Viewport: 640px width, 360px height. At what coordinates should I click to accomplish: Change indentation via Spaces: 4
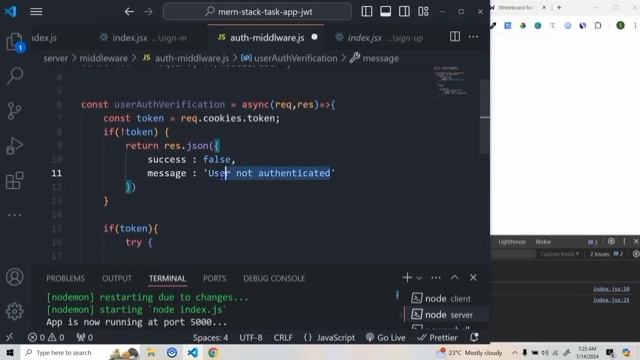tap(210, 338)
